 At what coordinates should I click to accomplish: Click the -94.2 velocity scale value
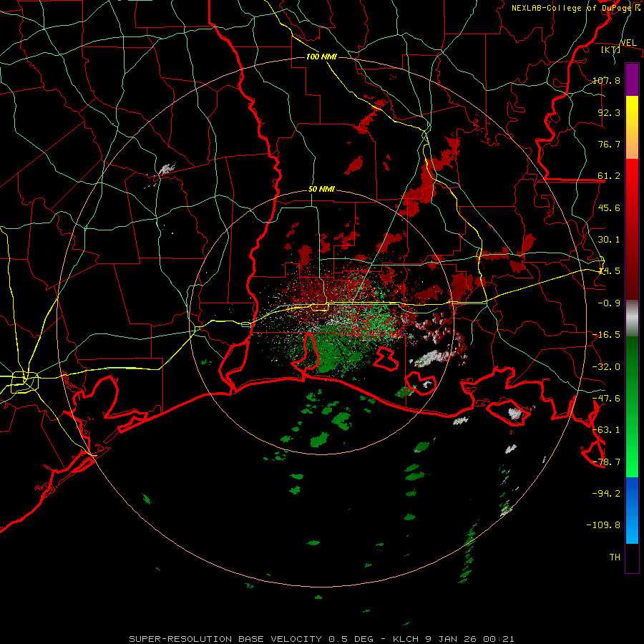[x=606, y=493]
